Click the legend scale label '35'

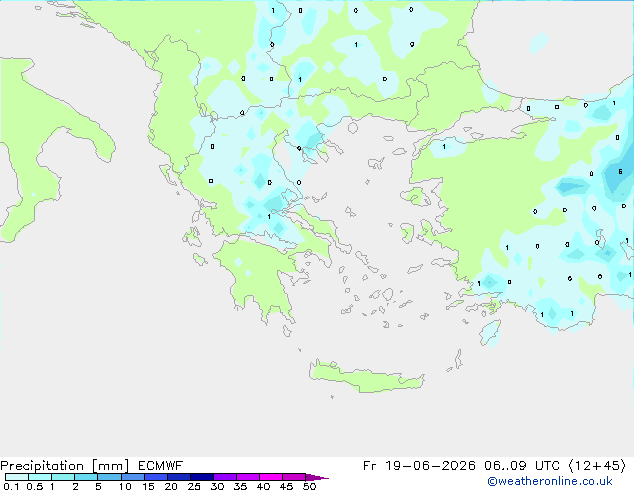tap(240, 486)
